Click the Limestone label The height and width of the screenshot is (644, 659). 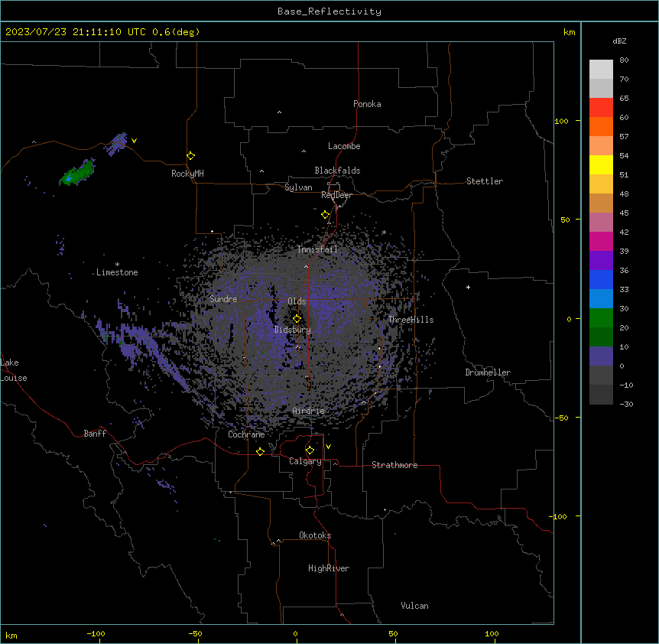click(x=117, y=272)
